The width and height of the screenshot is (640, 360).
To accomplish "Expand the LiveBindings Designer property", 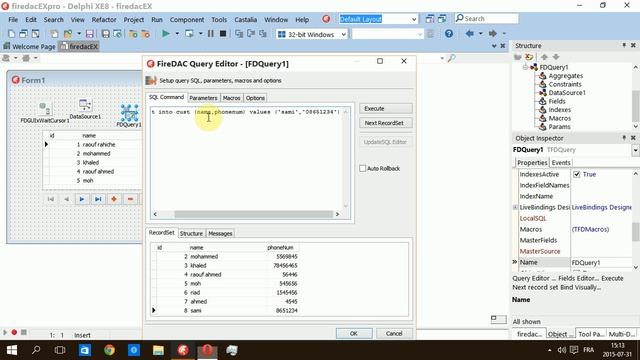I will click(x=515, y=207).
